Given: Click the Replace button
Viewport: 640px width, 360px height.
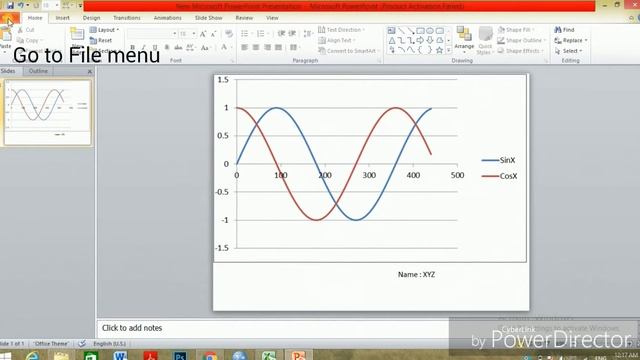Looking at the screenshot, I should tap(571, 40).
